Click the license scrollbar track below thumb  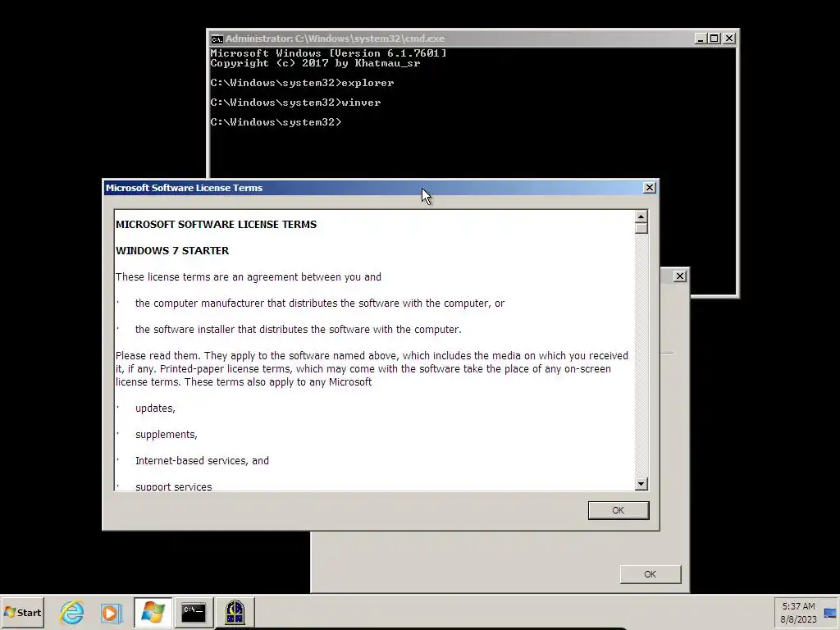tap(641, 355)
